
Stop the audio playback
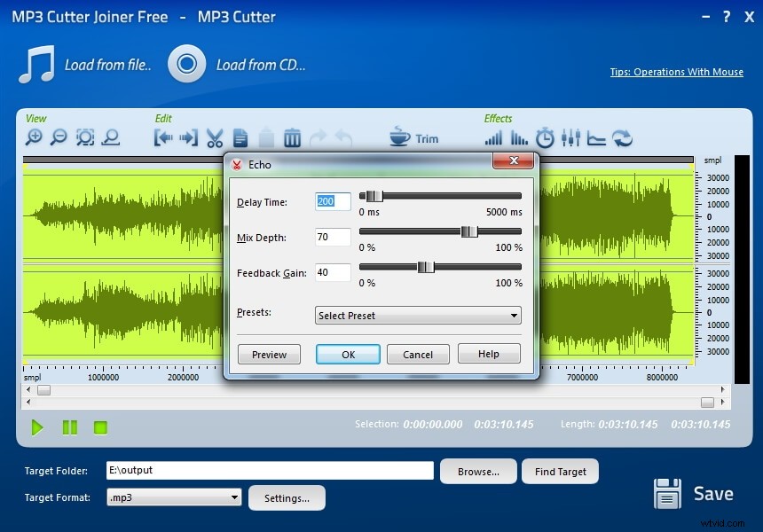click(100, 427)
